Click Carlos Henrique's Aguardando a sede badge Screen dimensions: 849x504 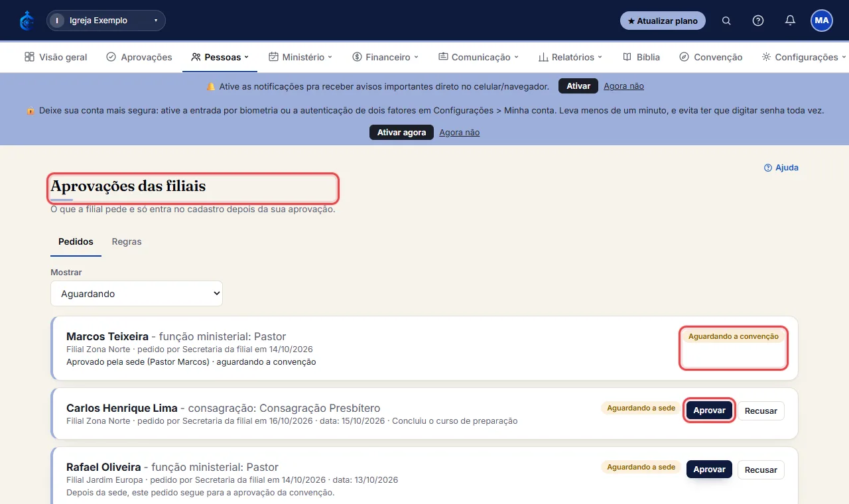click(x=641, y=408)
